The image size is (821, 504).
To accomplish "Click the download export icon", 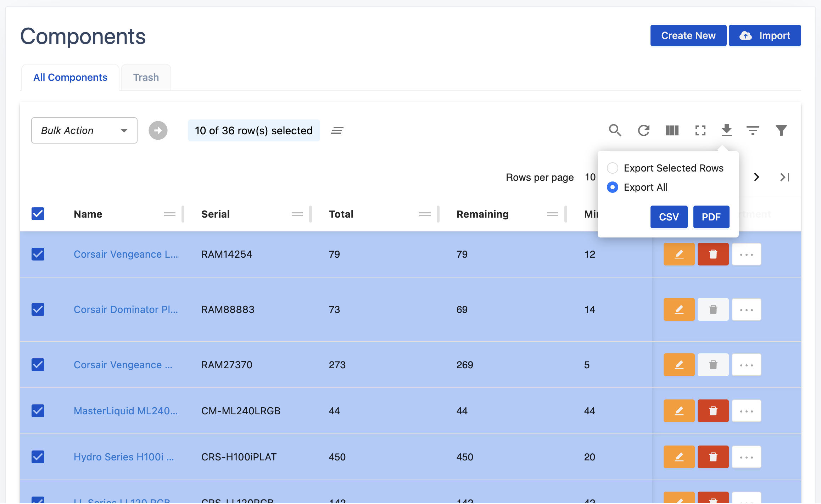I will pyautogui.click(x=726, y=130).
